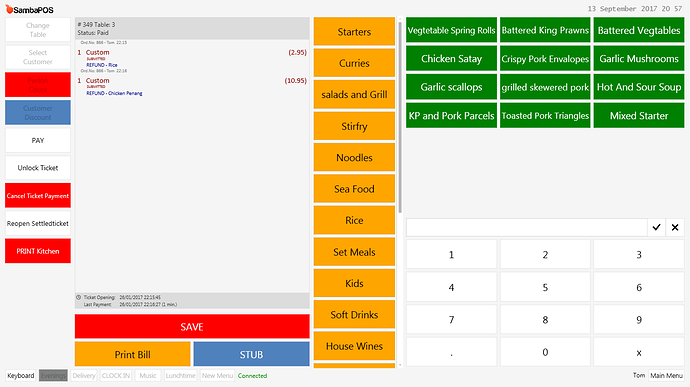Select the REFUND - Chicken Penang order line
Screen dimensions: 690x387
192,87
